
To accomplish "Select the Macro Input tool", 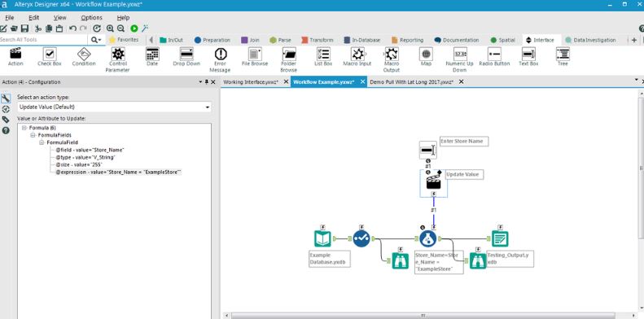I will click(x=357, y=57).
